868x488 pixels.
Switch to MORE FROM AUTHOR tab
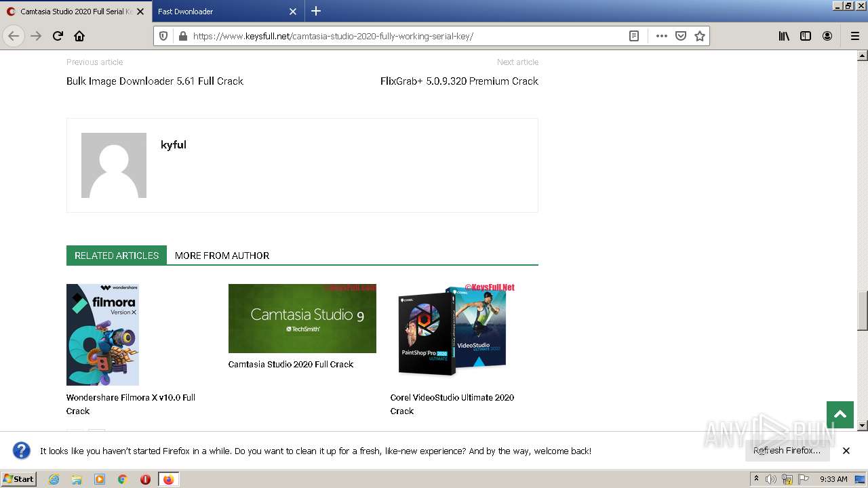222,256
